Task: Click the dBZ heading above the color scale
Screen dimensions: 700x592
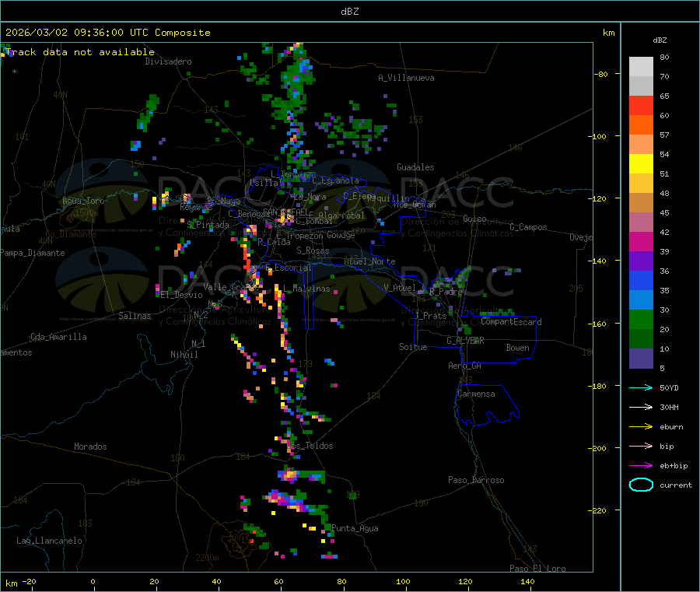Action: coord(660,40)
